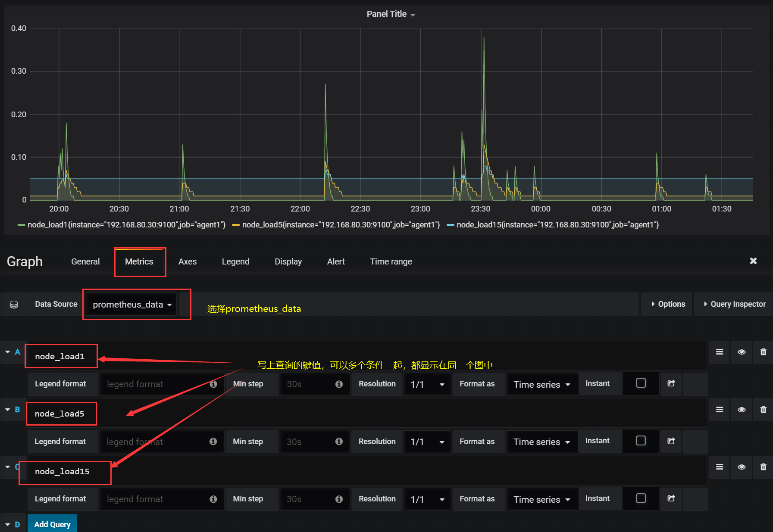The width and height of the screenshot is (773, 532).
Task: Enable the Instant checkbox for query C
Action: click(x=641, y=498)
